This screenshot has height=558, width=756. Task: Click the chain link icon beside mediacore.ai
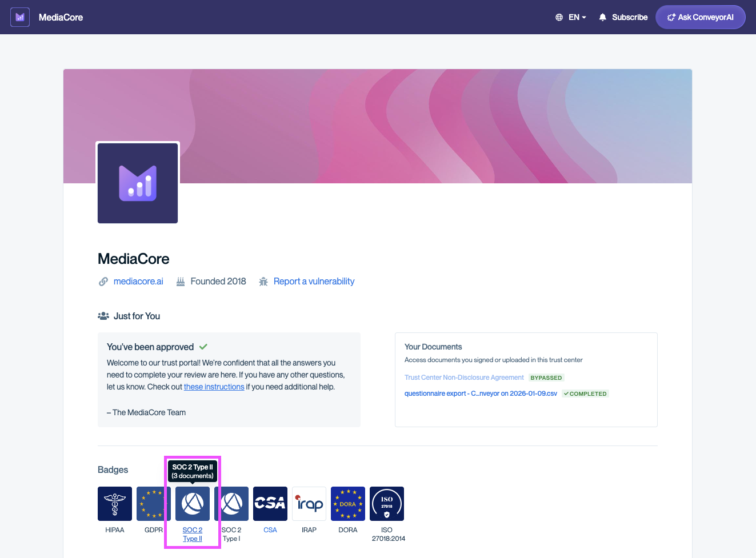tap(103, 282)
